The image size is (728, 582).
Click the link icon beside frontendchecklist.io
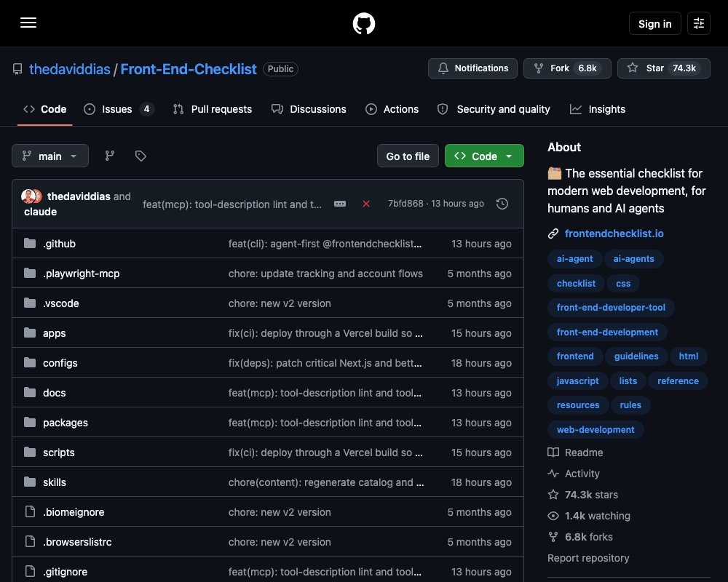(553, 234)
